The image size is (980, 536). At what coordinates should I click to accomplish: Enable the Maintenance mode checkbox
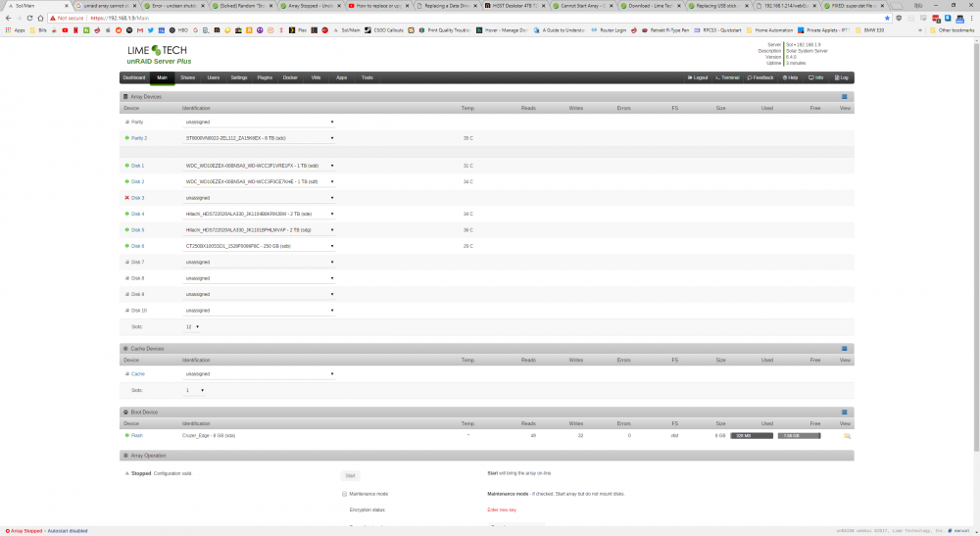pos(344,494)
